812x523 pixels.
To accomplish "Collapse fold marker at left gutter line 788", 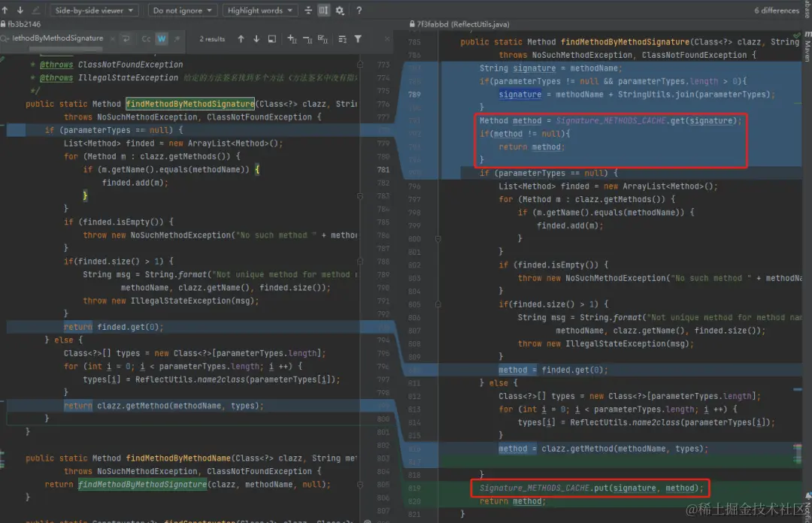I will 360,261.
